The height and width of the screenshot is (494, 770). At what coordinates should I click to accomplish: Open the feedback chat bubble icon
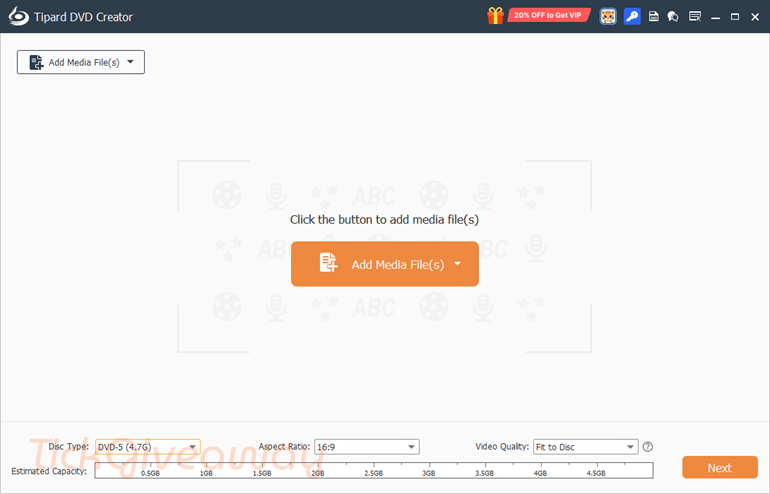[x=673, y=17]
